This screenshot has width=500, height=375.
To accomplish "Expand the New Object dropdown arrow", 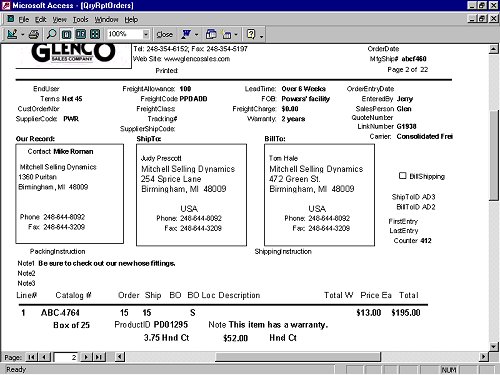I will (x=236, y=35).
